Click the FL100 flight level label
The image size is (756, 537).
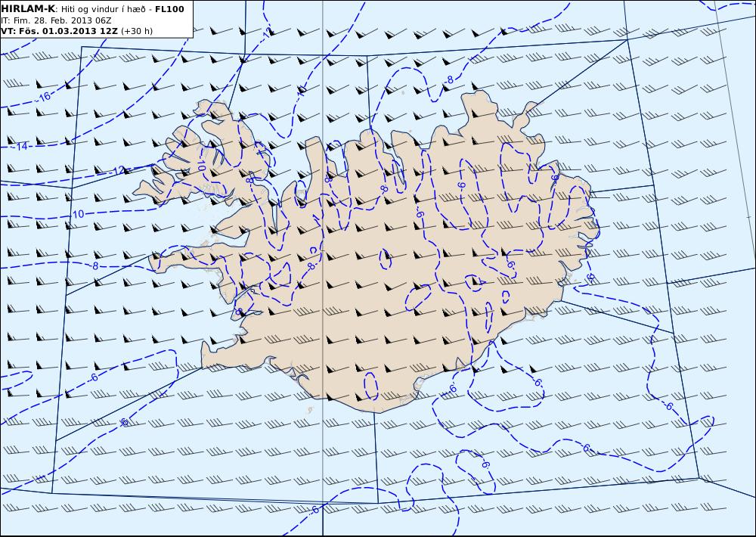169,9
